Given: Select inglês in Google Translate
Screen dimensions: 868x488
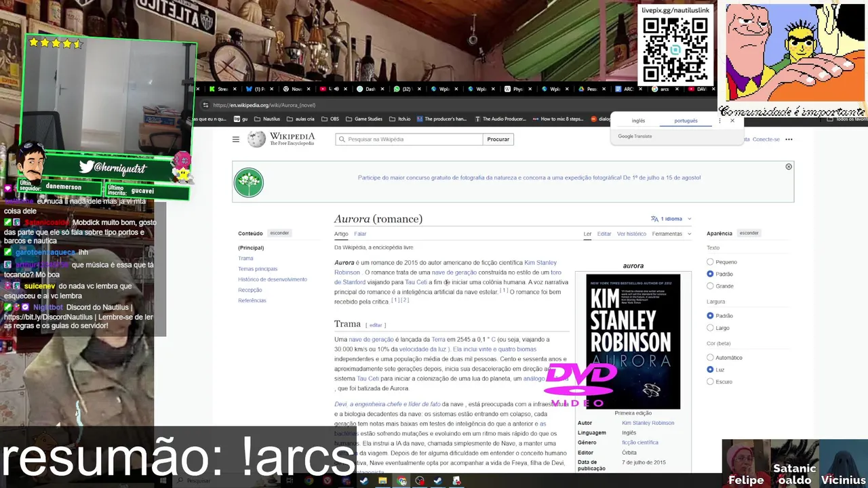Looking at the screenshot, I should click(x=638, y=121).
